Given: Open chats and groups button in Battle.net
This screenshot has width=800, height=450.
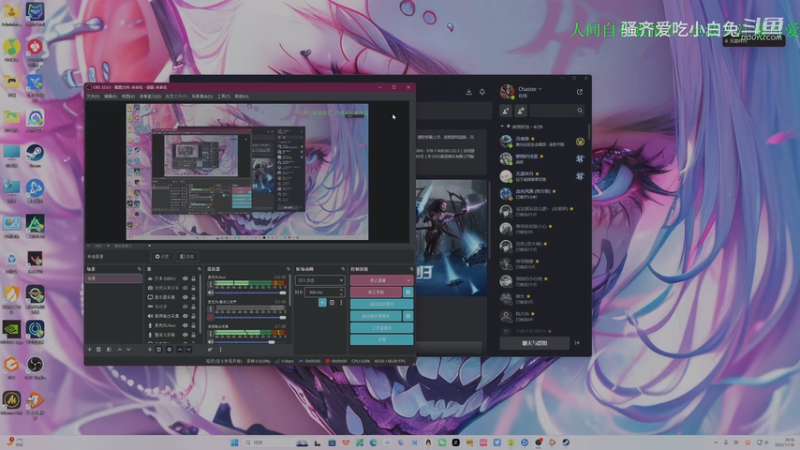Looking at the screenshot, I should pyautogui.click(x=534, y=343).
